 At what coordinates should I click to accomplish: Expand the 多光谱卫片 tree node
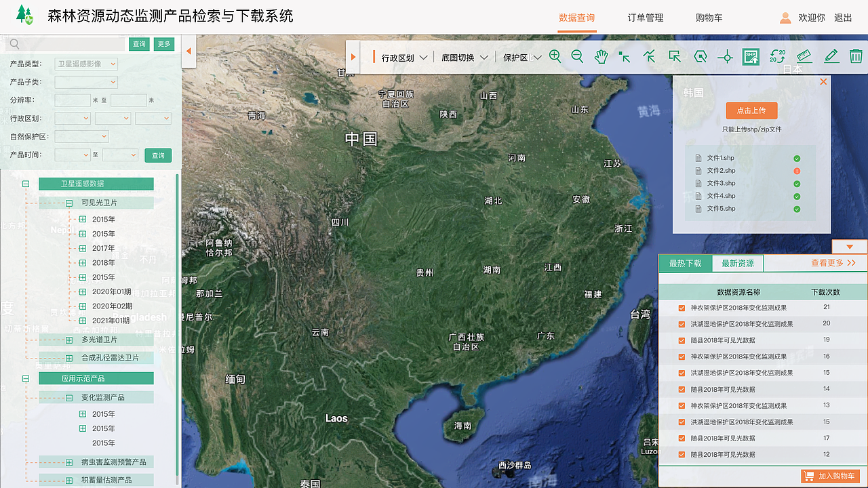[69, 340]
